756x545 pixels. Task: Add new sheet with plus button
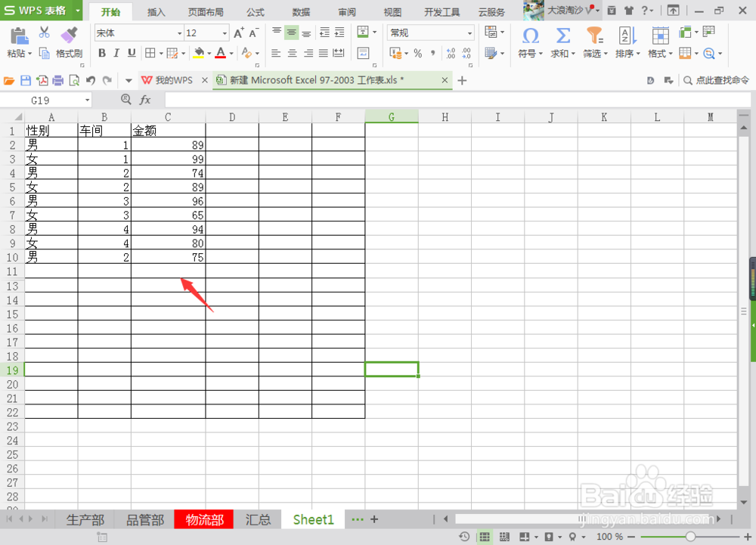pyautogui.click(x=374, y=519)
